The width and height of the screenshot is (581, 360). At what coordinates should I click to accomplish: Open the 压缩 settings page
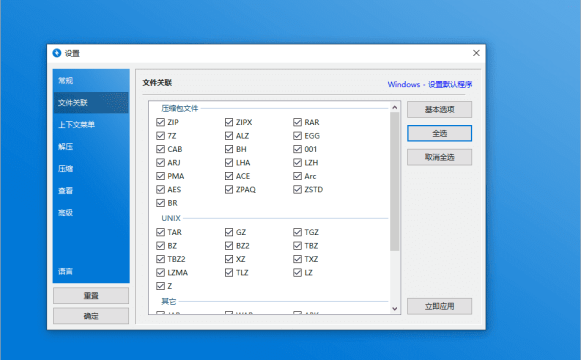[91, 169]
